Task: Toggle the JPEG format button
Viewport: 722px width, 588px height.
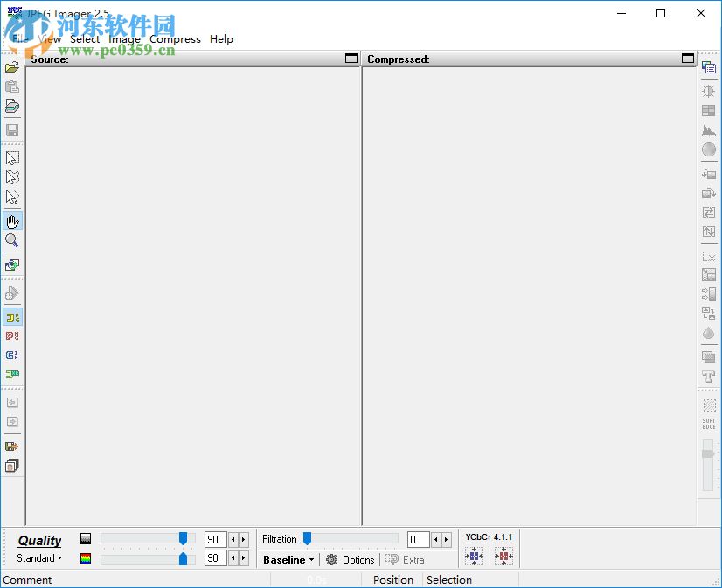Action: (12, 317)
